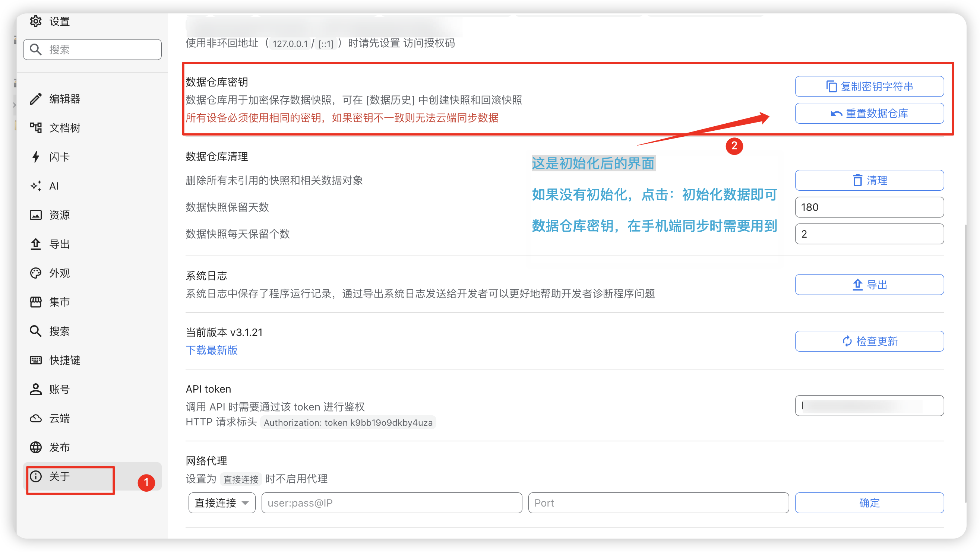Click the 数据仓库清理 heading
Image resolution: width=980 pixels, height=552 pixels.
(217, 156)
